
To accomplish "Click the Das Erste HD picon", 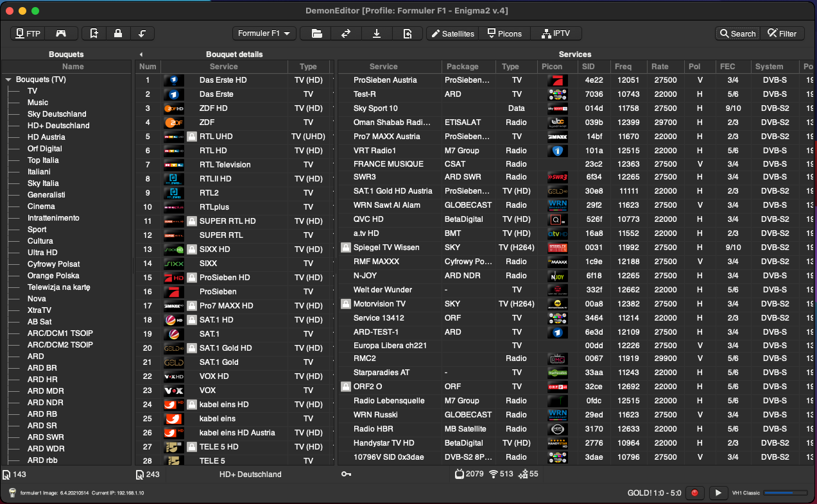I will (174, 80).
